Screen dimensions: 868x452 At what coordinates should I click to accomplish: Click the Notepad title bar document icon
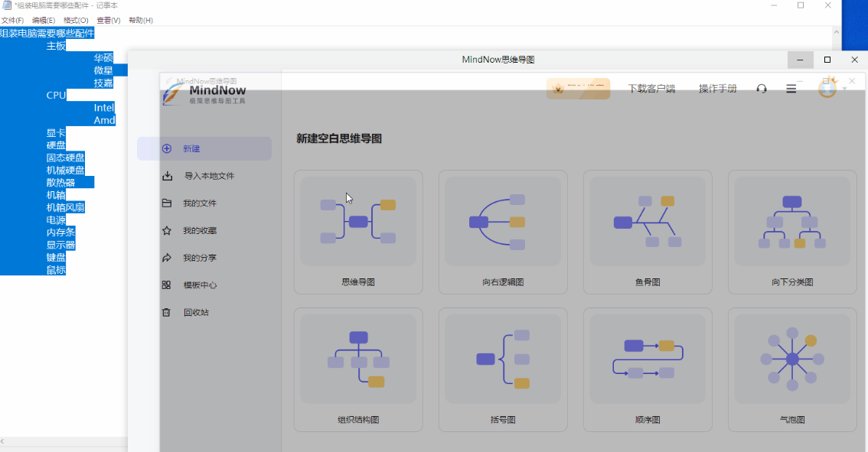(x=7, y=5)
